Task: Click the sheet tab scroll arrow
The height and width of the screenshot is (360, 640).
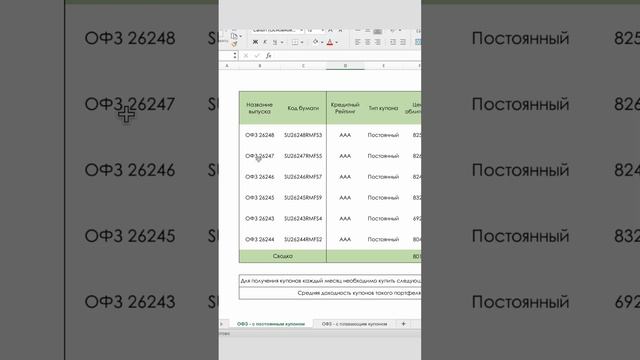Action: pos(222,324)
